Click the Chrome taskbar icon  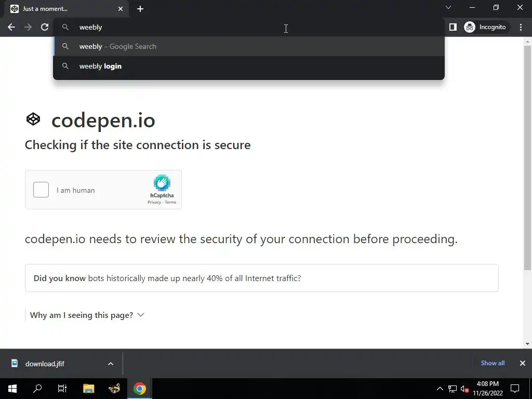[139, 389]
